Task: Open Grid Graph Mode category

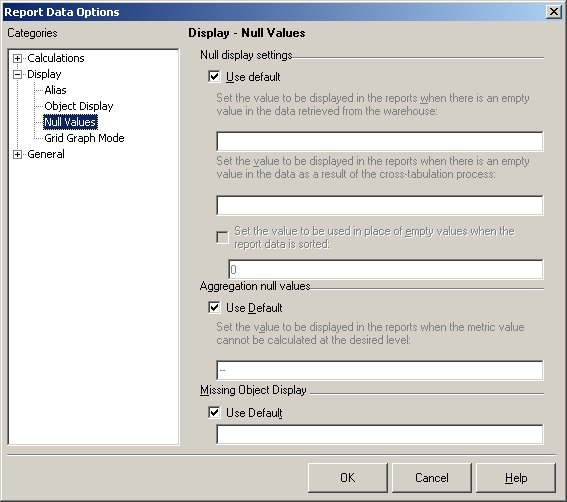Action: coord(84,138)
